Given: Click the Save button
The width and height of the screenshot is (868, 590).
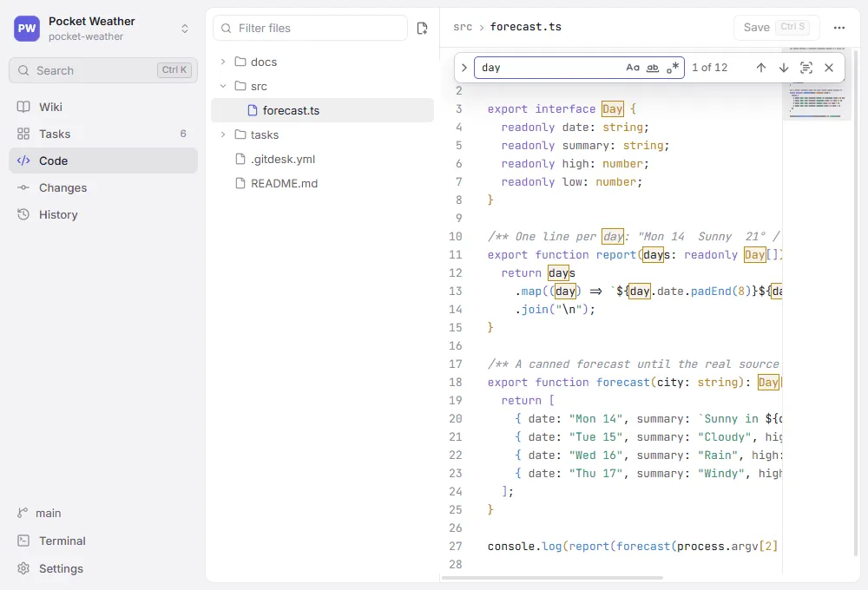Looking at the screenshot, I should pyautogui.click(x=776, y=27).
